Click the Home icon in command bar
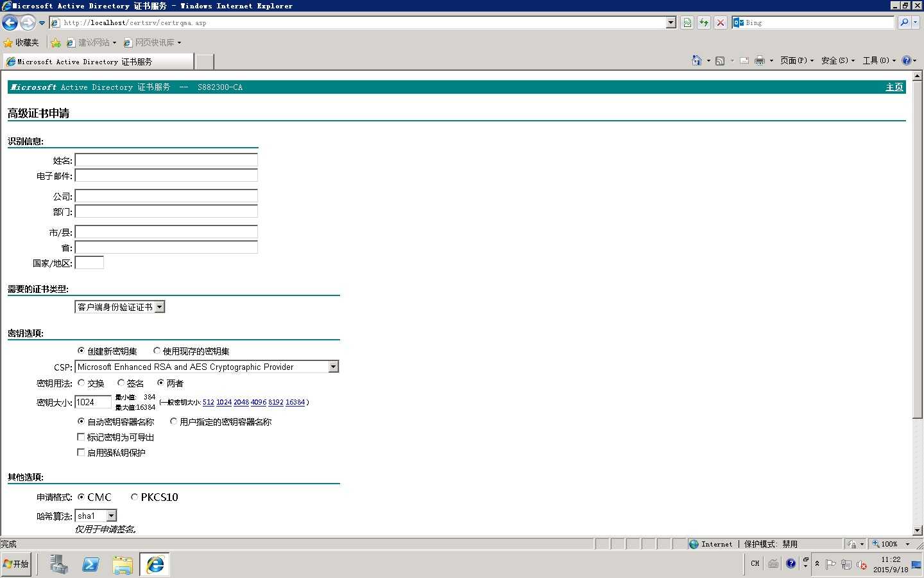Screen dimensions: 924x578 coord(697,60)
